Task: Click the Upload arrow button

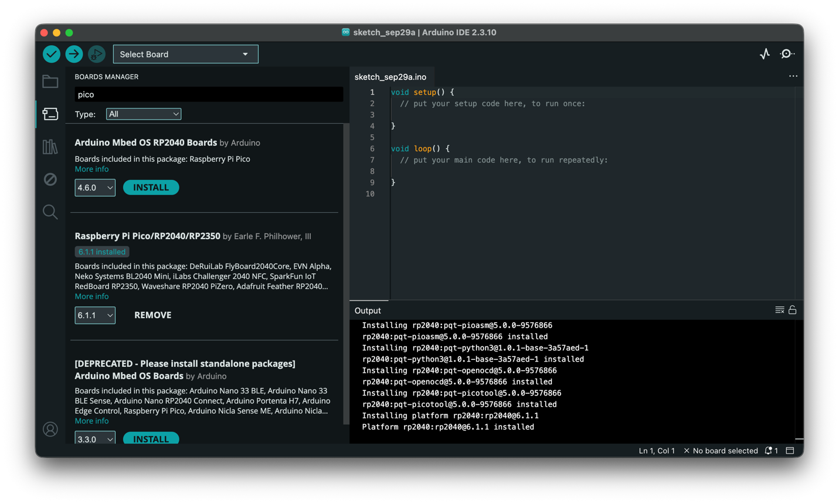Action: (74, 54)
